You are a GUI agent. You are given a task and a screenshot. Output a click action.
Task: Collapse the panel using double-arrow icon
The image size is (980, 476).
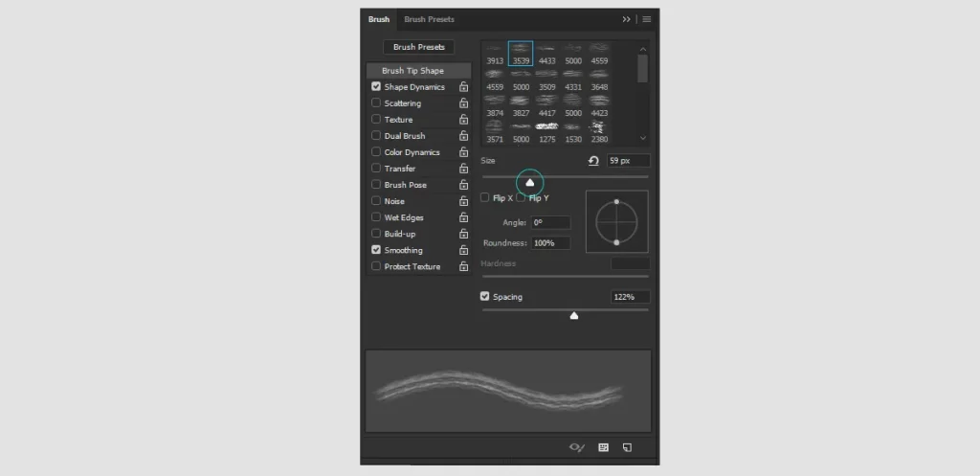(x=627, y=19)
